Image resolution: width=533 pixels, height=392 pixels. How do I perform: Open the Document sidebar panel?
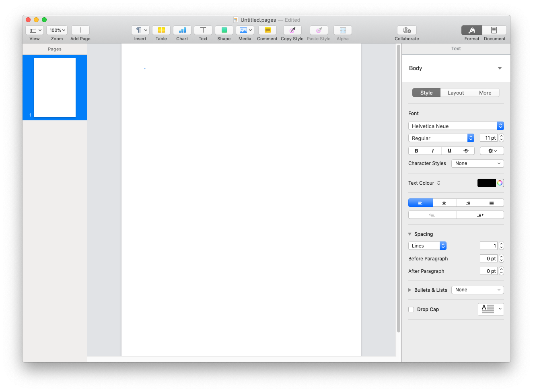tap(494, 33)
